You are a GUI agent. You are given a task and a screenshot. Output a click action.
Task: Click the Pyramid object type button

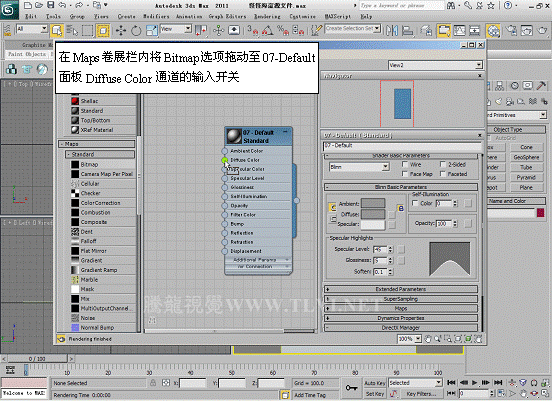click(x=526, y=177)
